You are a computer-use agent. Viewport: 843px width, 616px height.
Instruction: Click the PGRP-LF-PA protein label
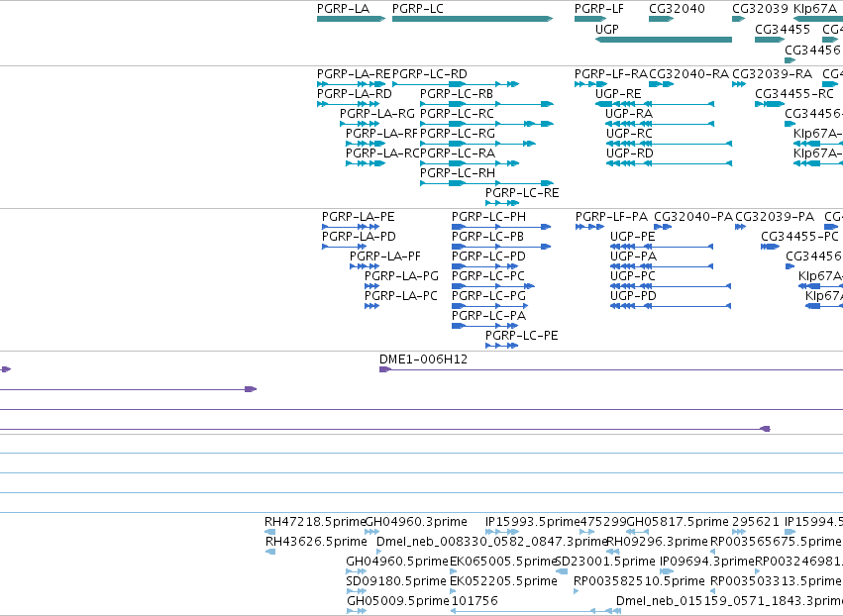612,217
